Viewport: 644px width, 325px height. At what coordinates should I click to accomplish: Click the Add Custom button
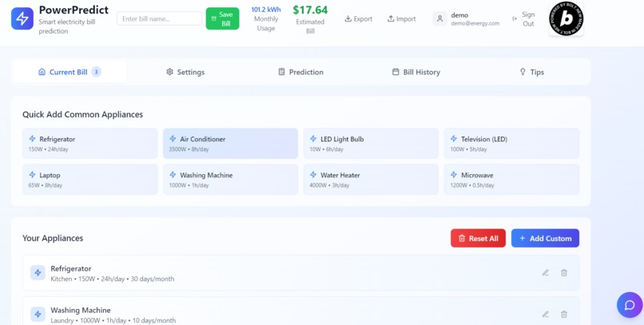[x=545, y=238]
